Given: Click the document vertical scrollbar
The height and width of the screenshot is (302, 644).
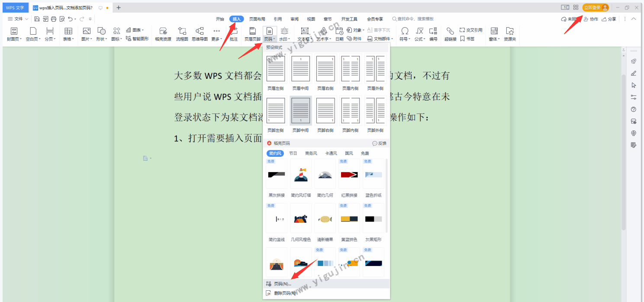Looking at the screenshot, I should coord(624,152).
